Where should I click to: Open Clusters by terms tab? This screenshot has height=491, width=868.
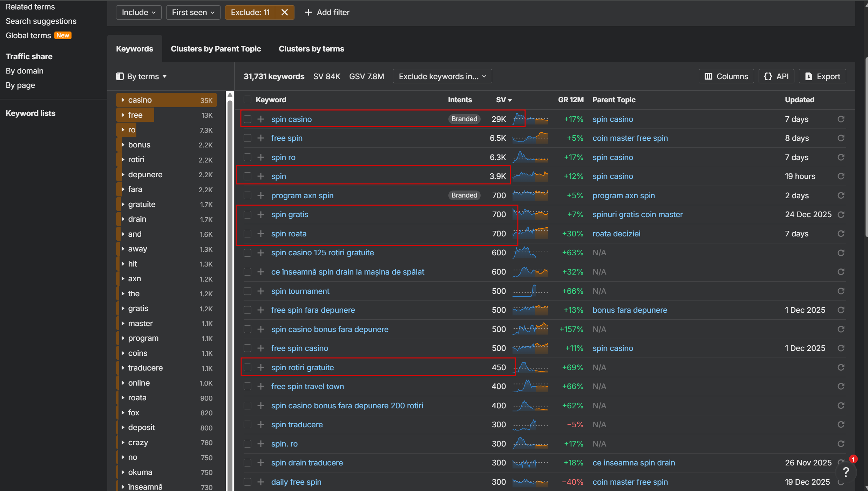click(311, 49)
